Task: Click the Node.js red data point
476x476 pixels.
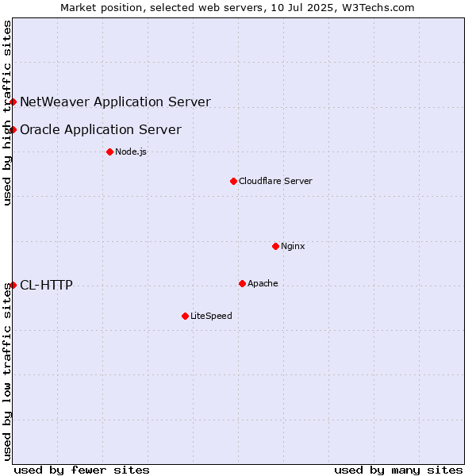Action: coord(110,152)
